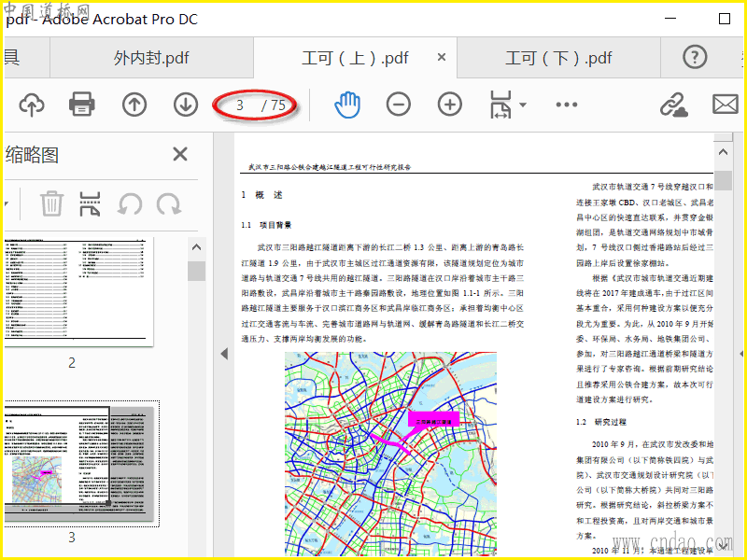Viewport: 747px width, 560px height.
Task: Click the thumbnail panel print pages icon
Action: 90,203
